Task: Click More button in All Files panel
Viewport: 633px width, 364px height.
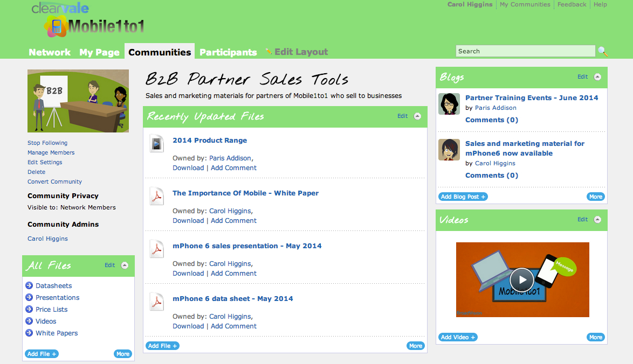Action: click(x=123, y=354)
